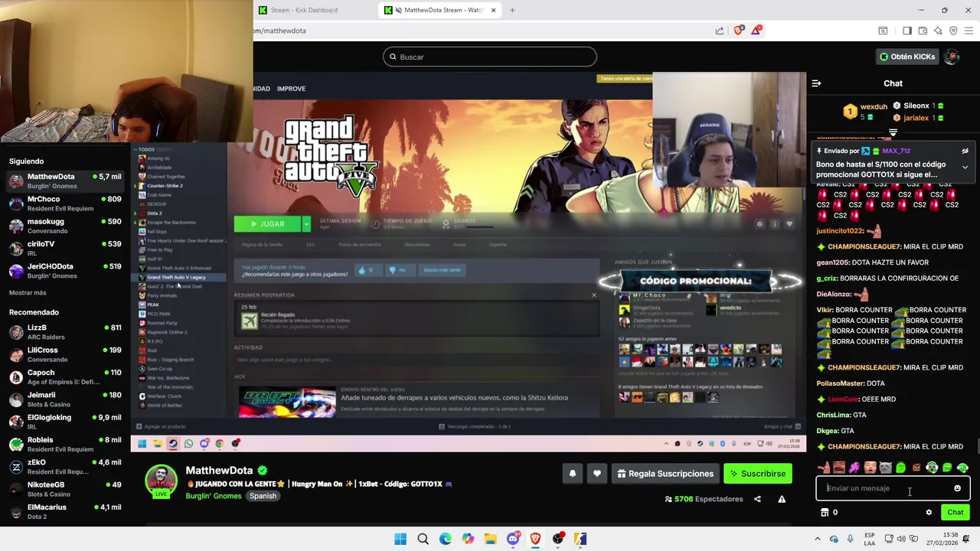
Task: Open chat settings gear icon
Action: coord(929,513)
